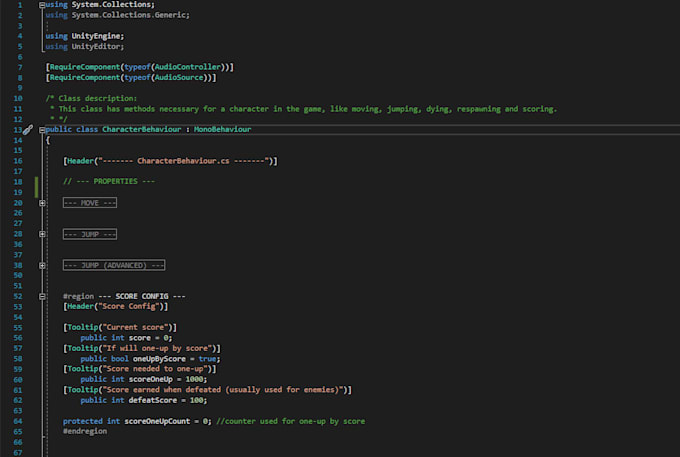Click 'CharacterBehaviour' class name on line 13
The image size is (680, 457).
click(x=141, y=129)
